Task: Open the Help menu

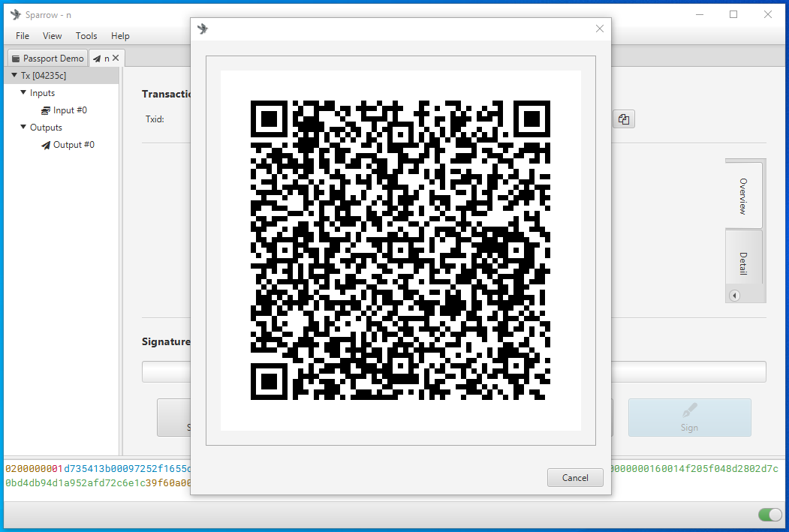Action: pyautogui.click(x=120, y=36)
